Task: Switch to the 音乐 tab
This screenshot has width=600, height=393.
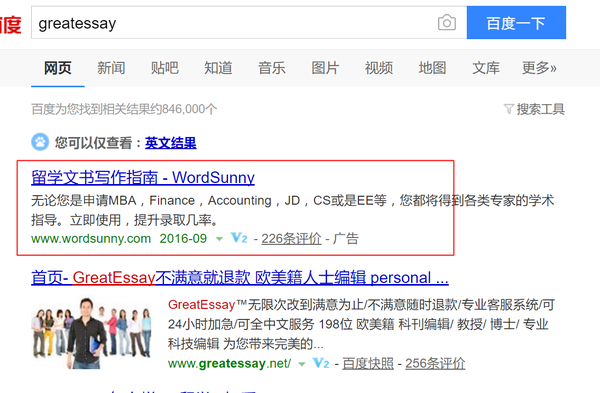Action: pyautogui.click(x=272, y=68)
